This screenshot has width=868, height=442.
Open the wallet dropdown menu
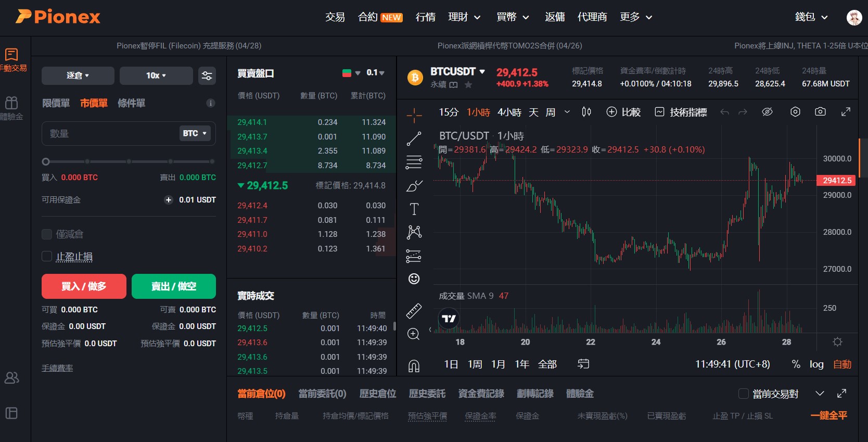811,17
